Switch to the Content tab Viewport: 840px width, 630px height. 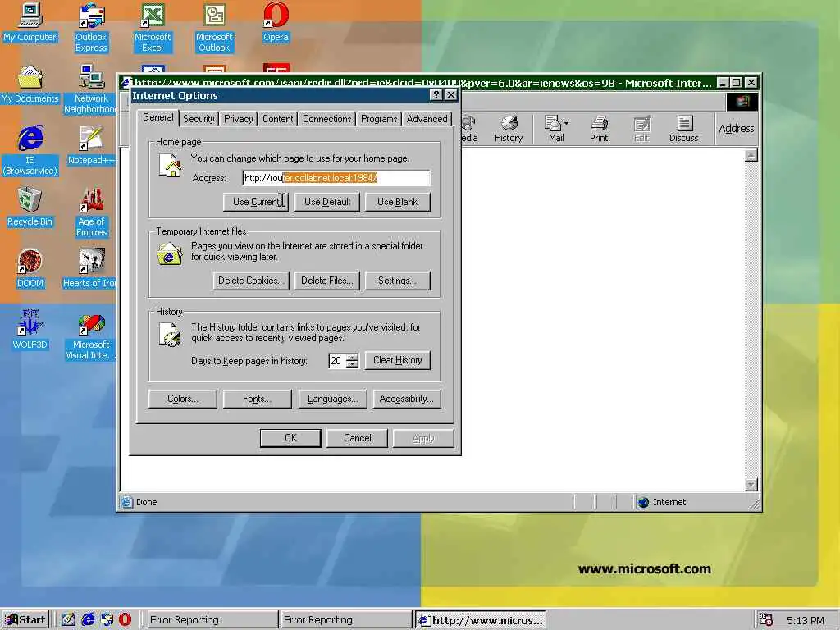(x=277, y=119)
